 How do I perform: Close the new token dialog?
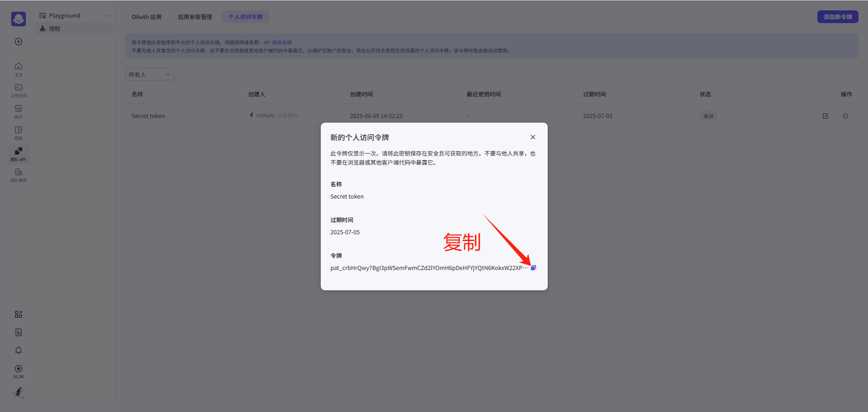click(x=532, y=137)
